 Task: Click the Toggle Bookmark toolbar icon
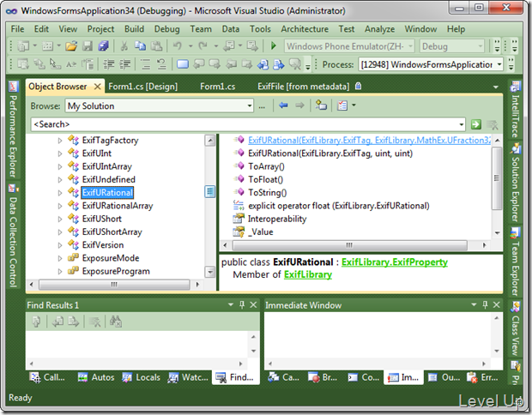(x=183, y=64)
